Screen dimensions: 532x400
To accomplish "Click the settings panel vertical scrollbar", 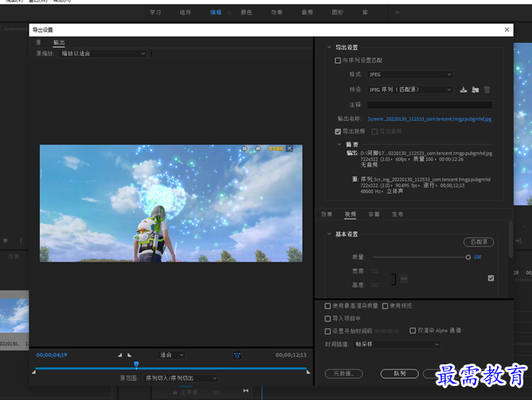I will tap(511, 239).
